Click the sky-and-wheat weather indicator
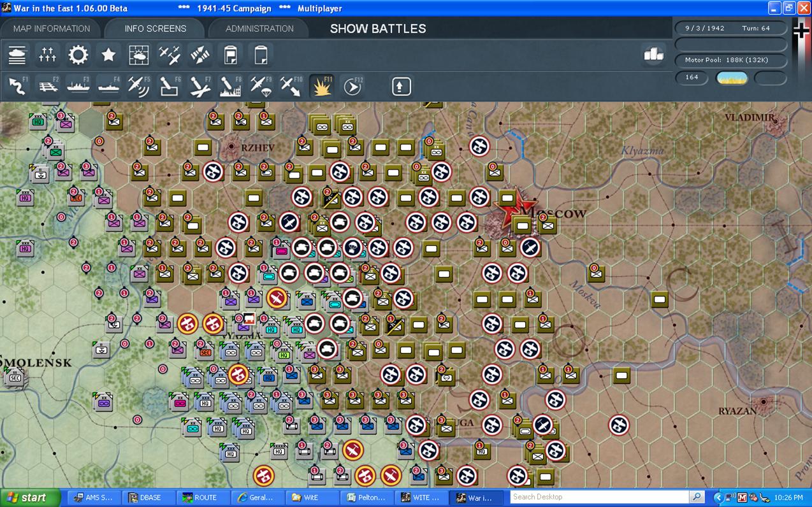The width and height of the screenshot is (812, 507). (x=732, y=78)
